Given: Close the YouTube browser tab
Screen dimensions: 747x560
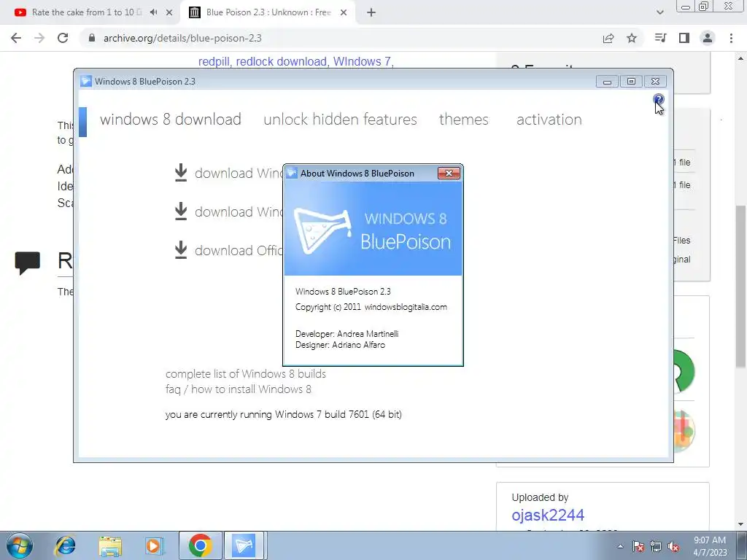Looking at the screenshot, I should (x=169, y=12).
